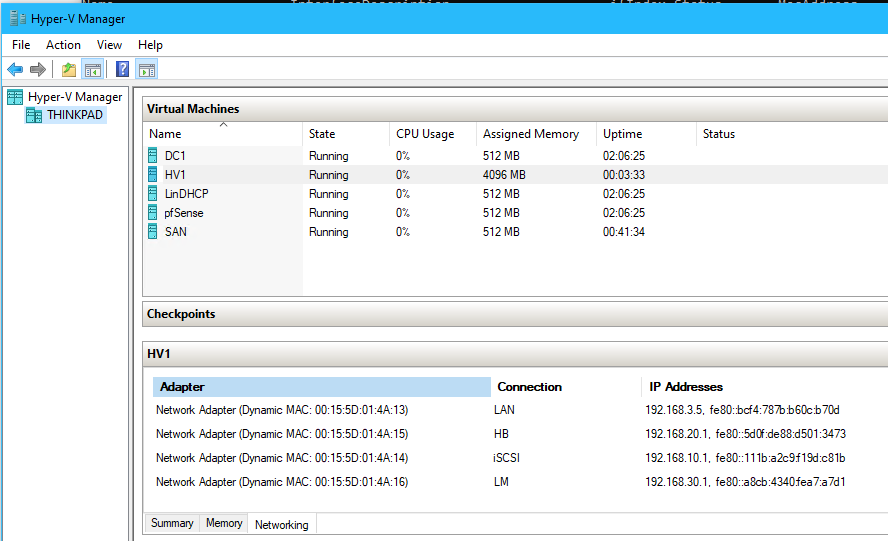Click the Connection column header
The width and height of the screenshot is (888, 541).
[566, 387]
